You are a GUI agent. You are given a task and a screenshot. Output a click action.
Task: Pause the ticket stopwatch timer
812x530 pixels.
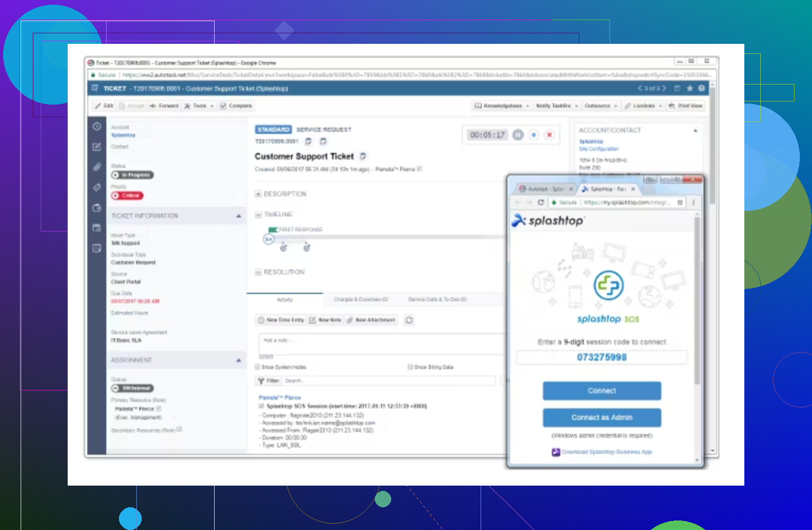(x=518, y=135)
